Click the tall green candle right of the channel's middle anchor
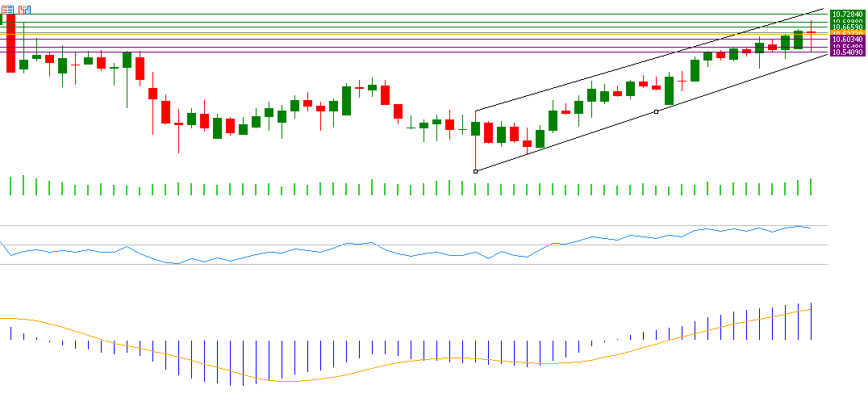Screen dimensions: 868x406 (x=669, y=91)
